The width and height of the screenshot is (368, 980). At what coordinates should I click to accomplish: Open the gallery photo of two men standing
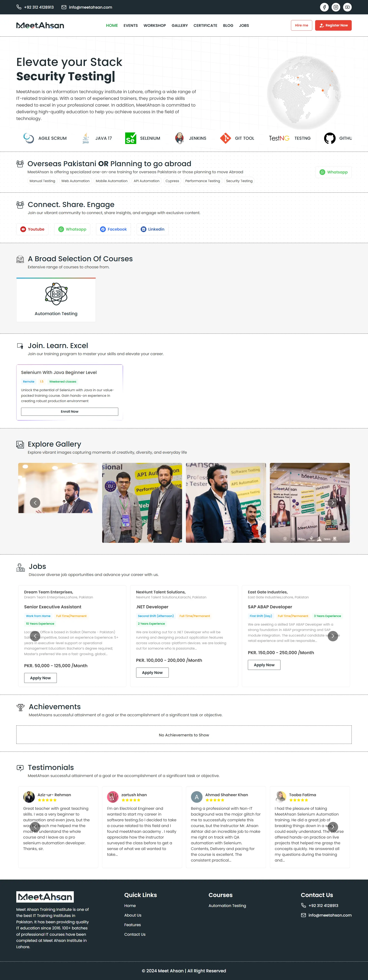(142, 503)
